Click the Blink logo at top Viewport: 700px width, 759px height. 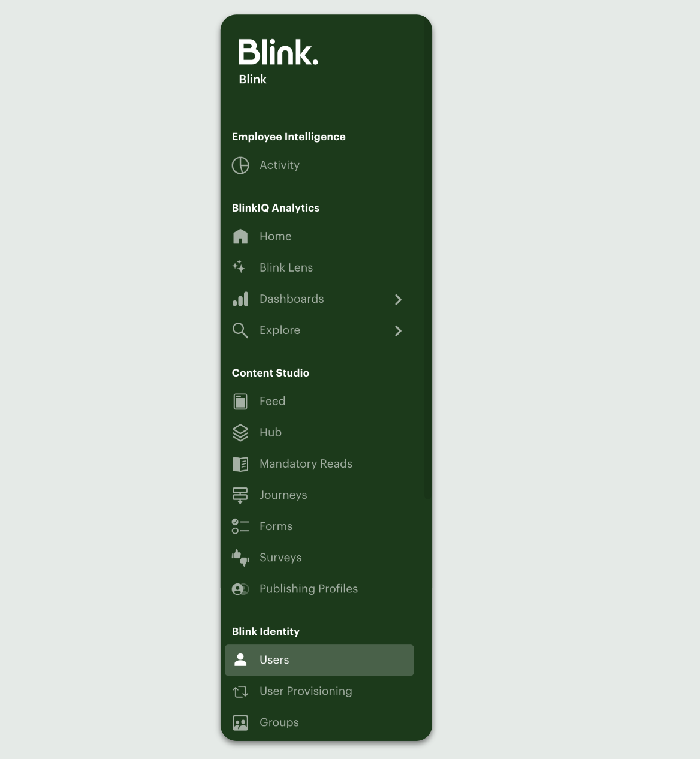[278, 52]
